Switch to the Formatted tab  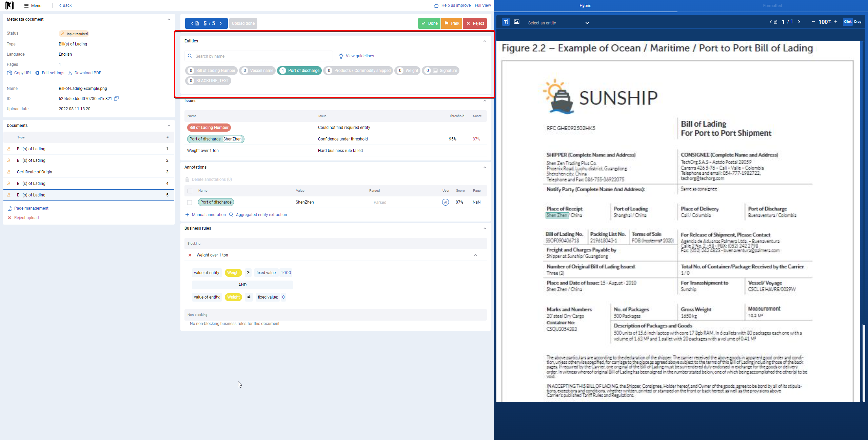(772, 6)
